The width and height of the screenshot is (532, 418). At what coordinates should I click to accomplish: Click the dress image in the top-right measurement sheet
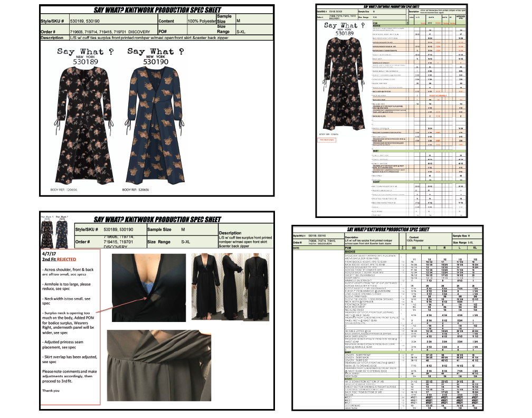tap(344, 83)
